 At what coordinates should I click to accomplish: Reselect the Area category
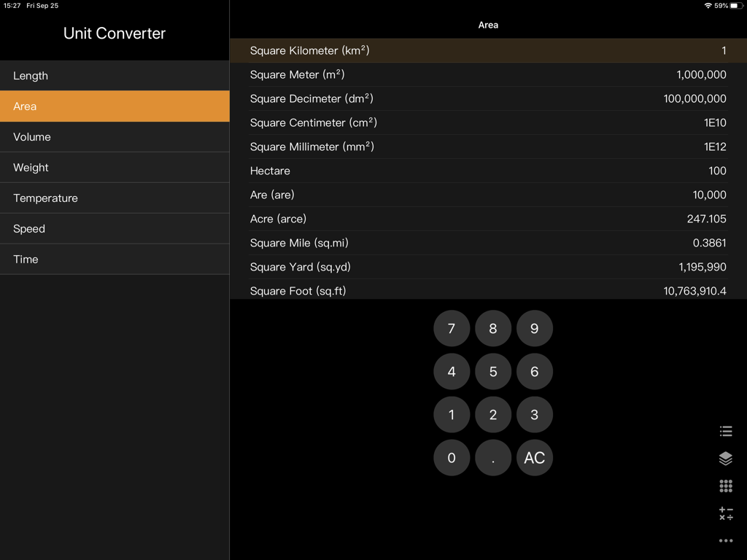tap(115, 106)
